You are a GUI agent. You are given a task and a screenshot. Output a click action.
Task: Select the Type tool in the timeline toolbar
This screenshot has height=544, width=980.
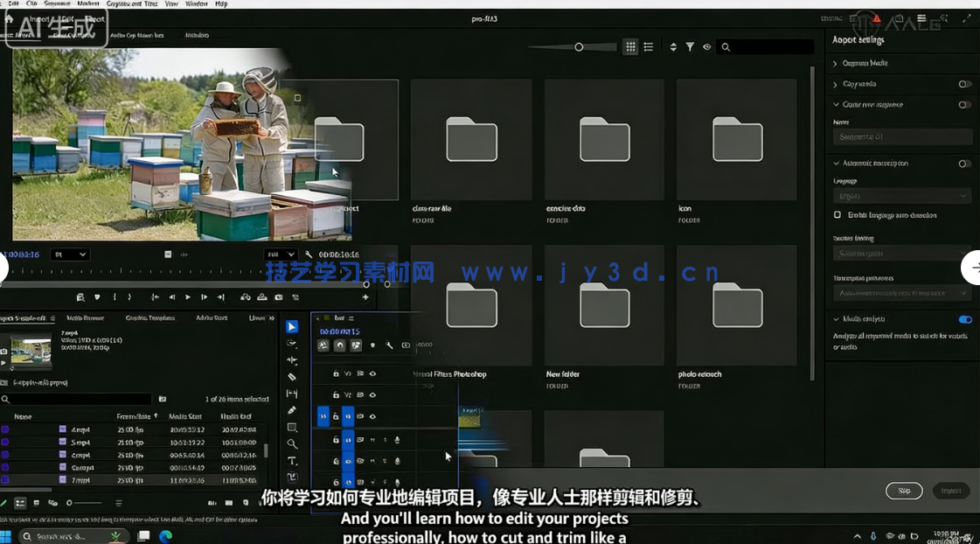click(292, 461)
